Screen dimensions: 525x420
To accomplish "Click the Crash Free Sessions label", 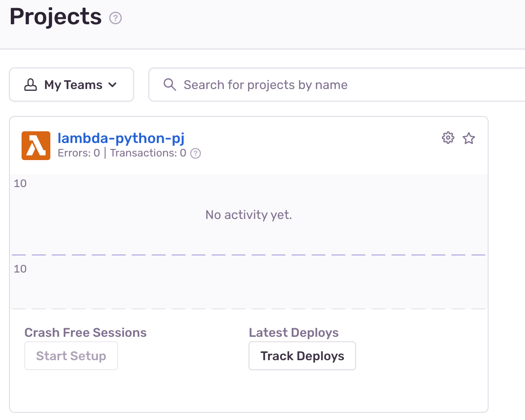I will click(85, 333).
